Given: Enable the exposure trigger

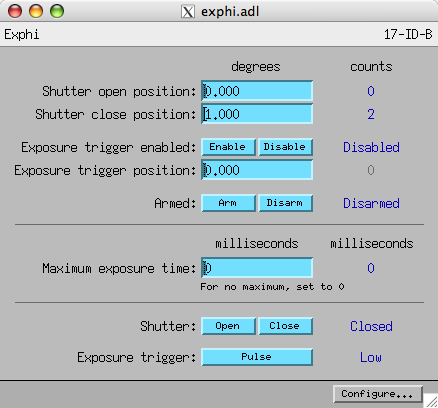Looking at the screenshot, I should pos(228,147).
